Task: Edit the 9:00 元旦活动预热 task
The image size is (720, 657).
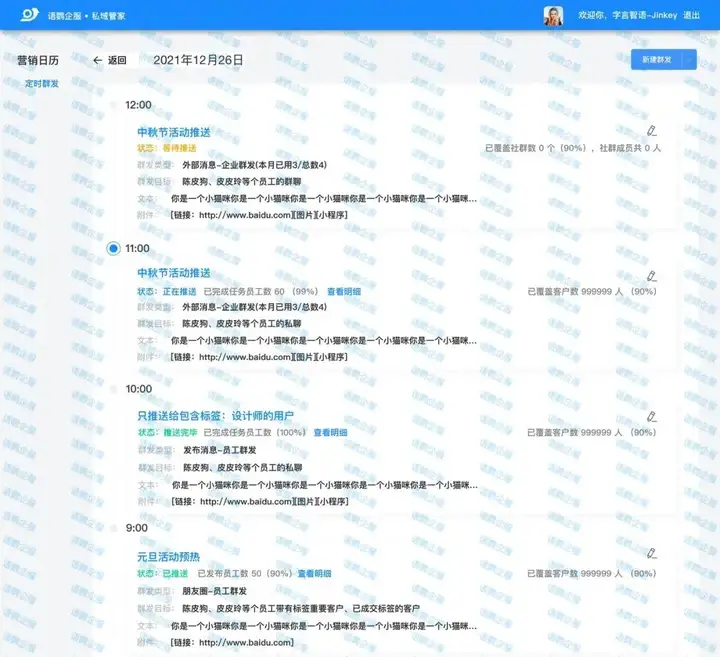Action: coord(652,553)
